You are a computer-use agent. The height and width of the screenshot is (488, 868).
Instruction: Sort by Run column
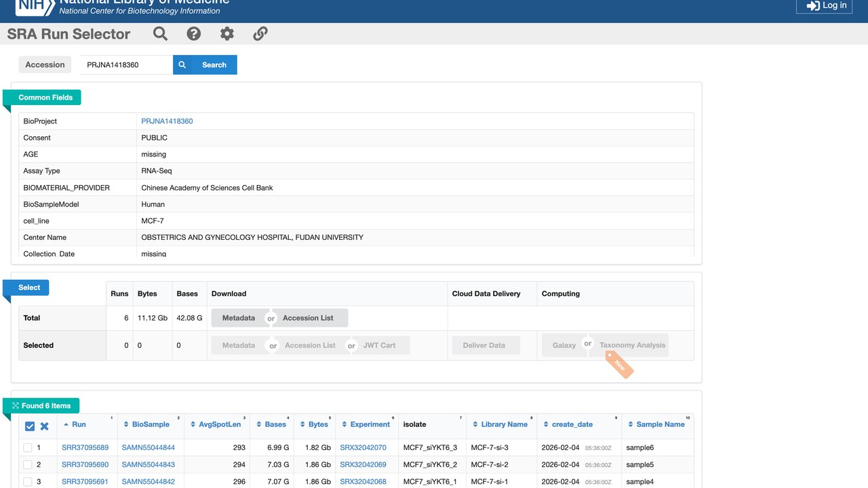click(79, 424)
